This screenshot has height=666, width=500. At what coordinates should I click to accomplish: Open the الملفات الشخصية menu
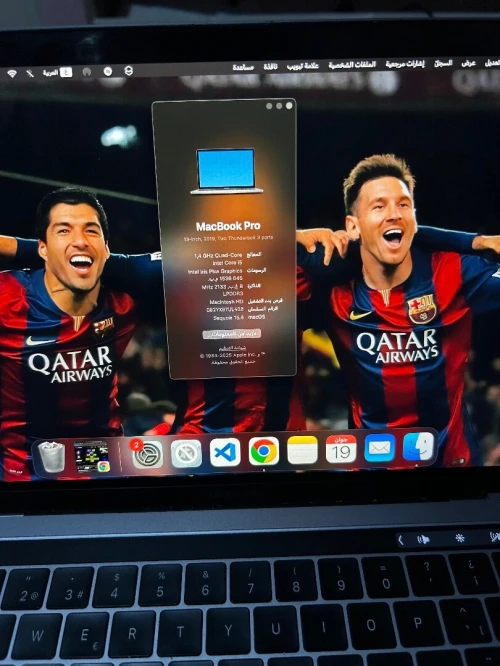pyautogui.click(x=352, y=65)
